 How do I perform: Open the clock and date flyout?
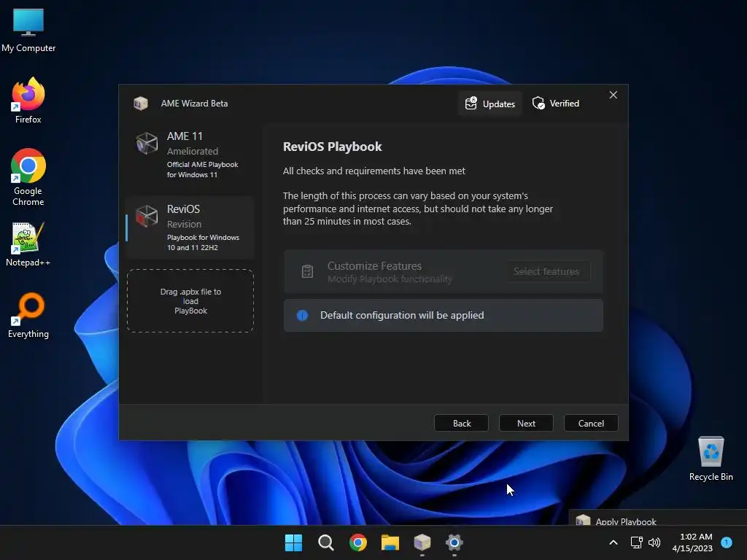[692, 542]
